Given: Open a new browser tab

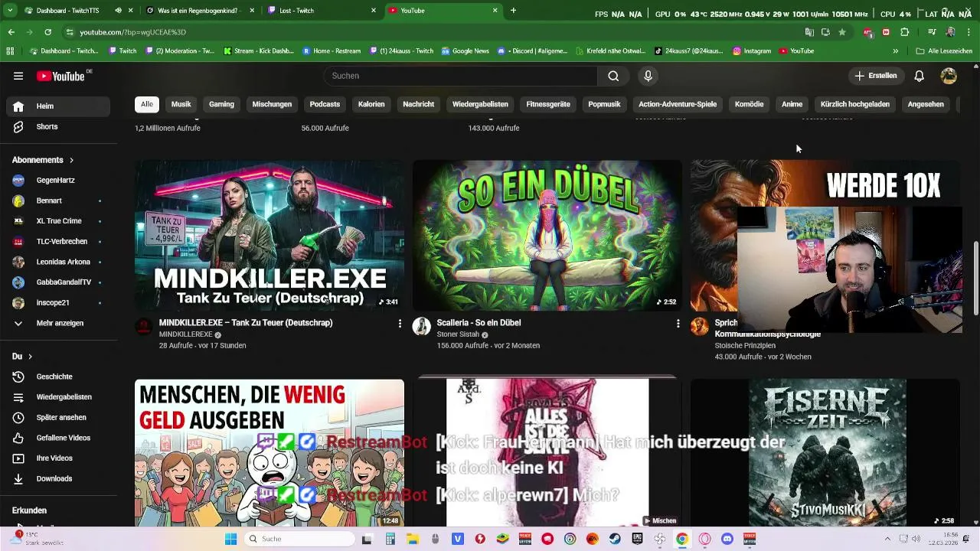Looking at the screenshot, I should pos(513,11).
